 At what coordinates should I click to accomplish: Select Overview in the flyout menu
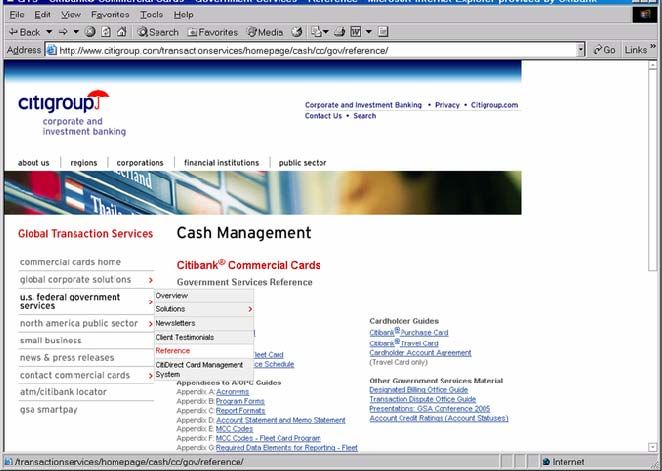coord(204,296)
